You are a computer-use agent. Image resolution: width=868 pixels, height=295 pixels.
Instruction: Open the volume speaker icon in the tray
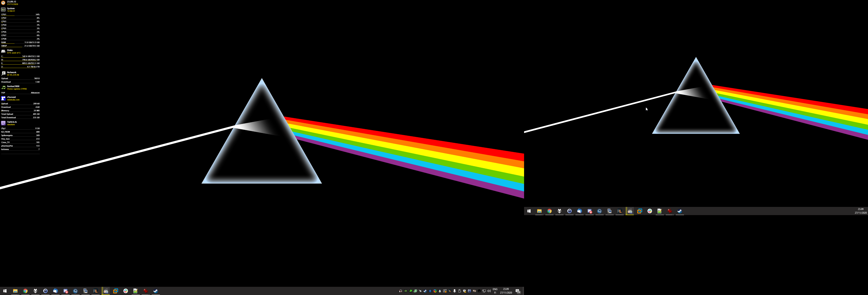pos(489,291)
